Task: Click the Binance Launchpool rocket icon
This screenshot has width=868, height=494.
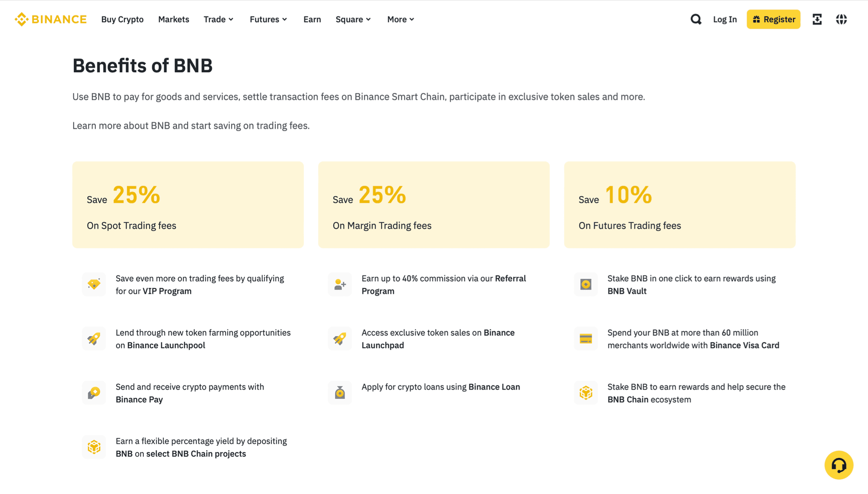Action: (94, 339)
